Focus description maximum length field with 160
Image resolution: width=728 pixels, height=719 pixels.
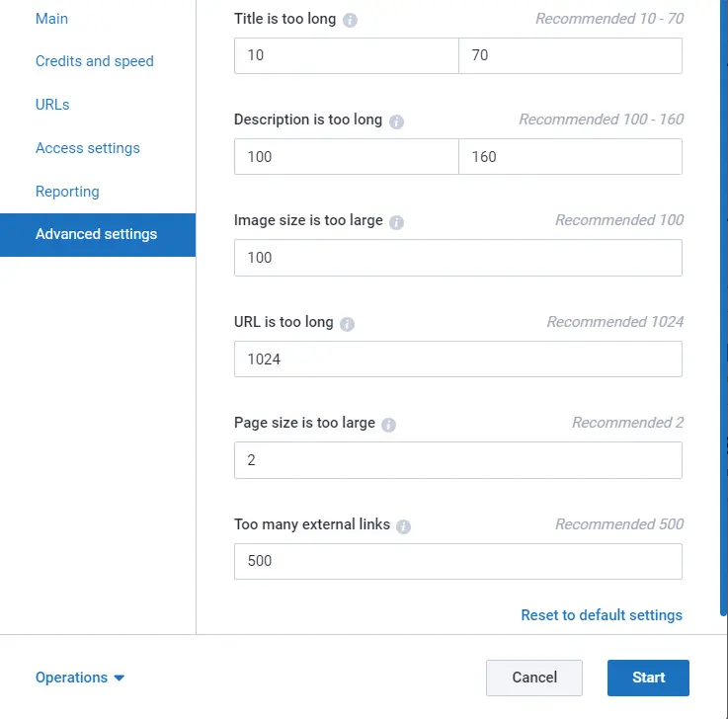[570, 156]
